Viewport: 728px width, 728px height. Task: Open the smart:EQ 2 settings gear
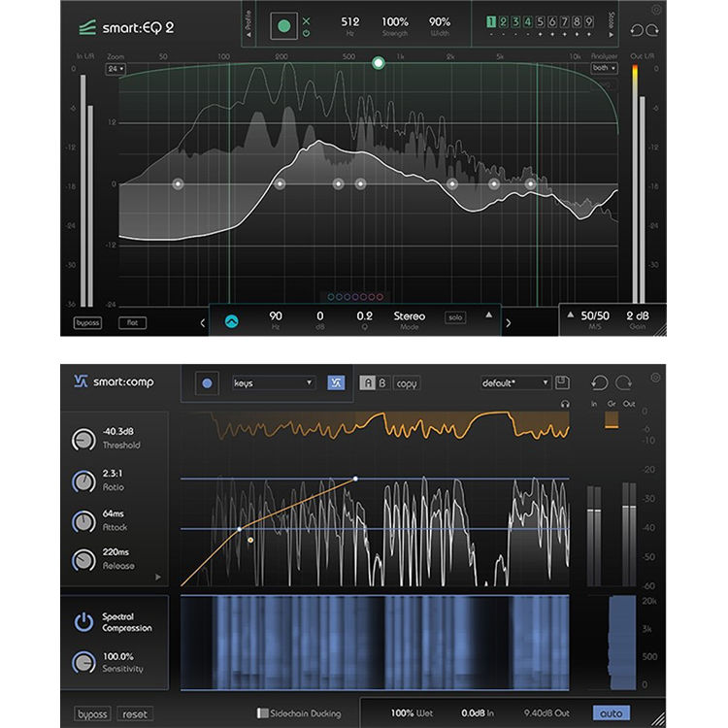(655, 10)
